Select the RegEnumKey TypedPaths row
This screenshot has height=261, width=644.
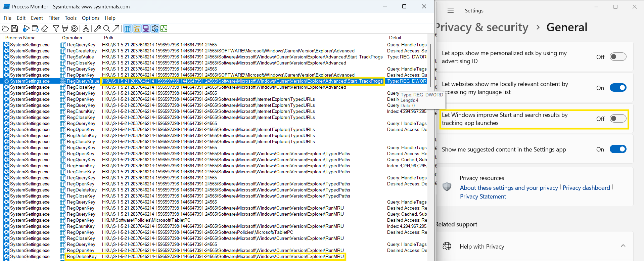point(215,166)
